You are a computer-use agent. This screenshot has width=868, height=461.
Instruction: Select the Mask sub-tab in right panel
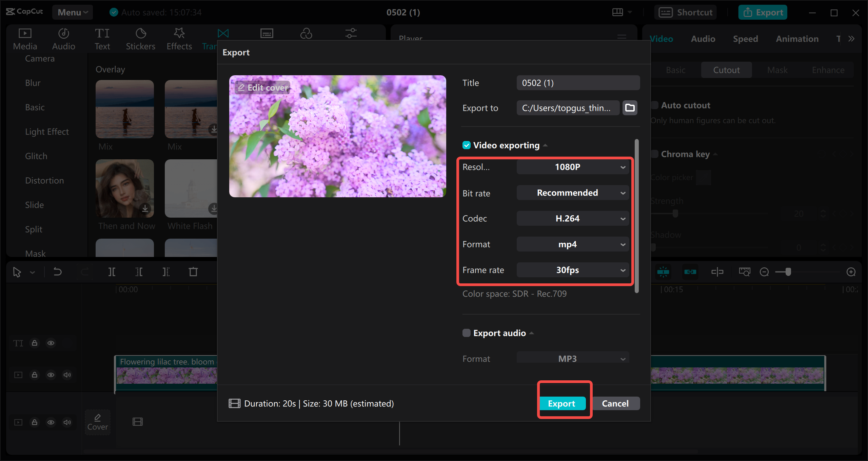tap(777, 70)
